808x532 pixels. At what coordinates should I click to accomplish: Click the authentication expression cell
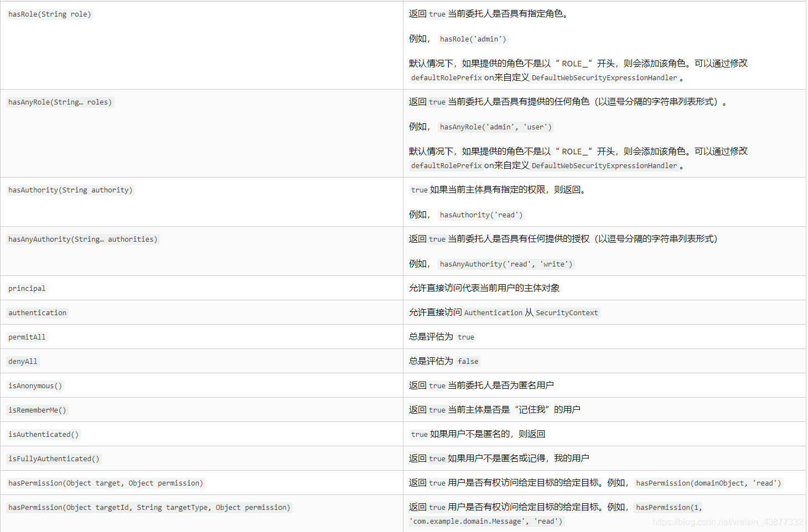pyautogui.click(x=37, y=312)
